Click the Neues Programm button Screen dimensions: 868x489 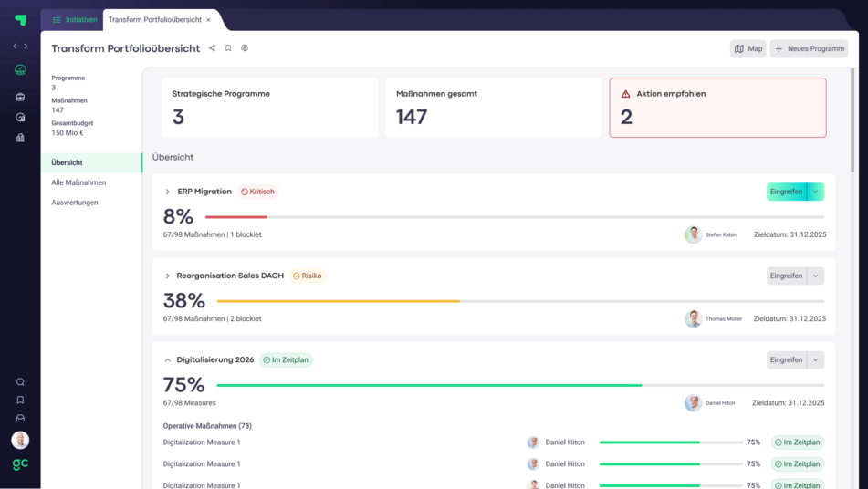[809, 48]
